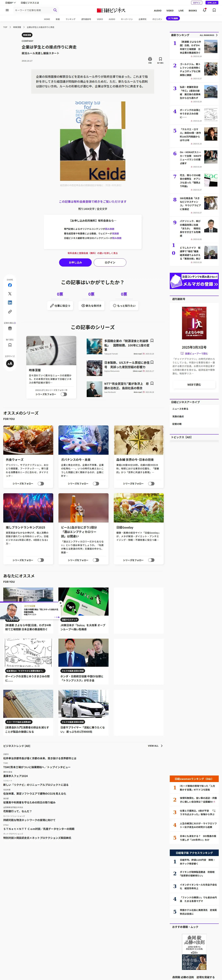Open BOOKS in header menu

pyautogui.click(x=193, y=11)
